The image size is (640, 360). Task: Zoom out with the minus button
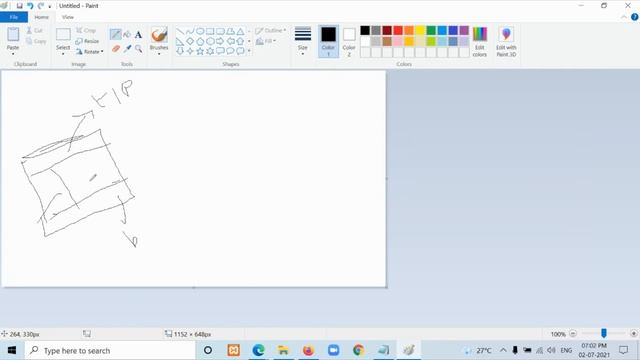pos(573,334)
